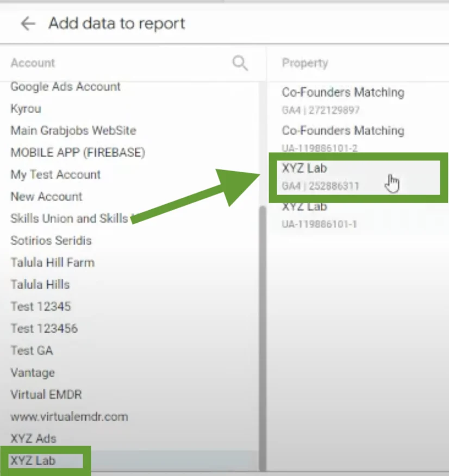Image resolution: width=449 pixels, height=476 pixels.
Task: Choose New Account in the list
Action: click(46, 197)
